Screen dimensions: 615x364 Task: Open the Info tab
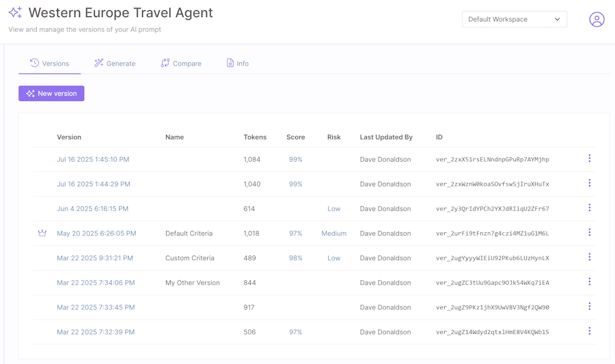[237, 64]
